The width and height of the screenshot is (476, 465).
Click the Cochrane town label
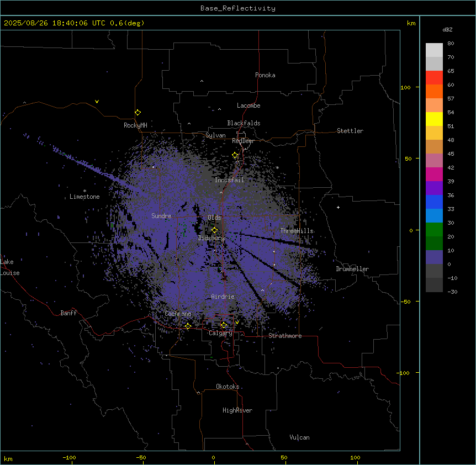click(x=178, y=314)
